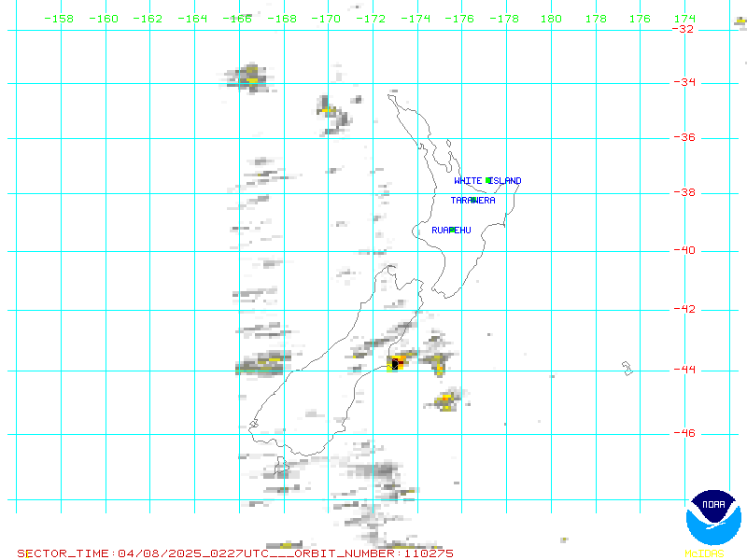Screen dimensions: 747x560
Task: Click the -172 longitude label
Action: click(x=371, y=19)
